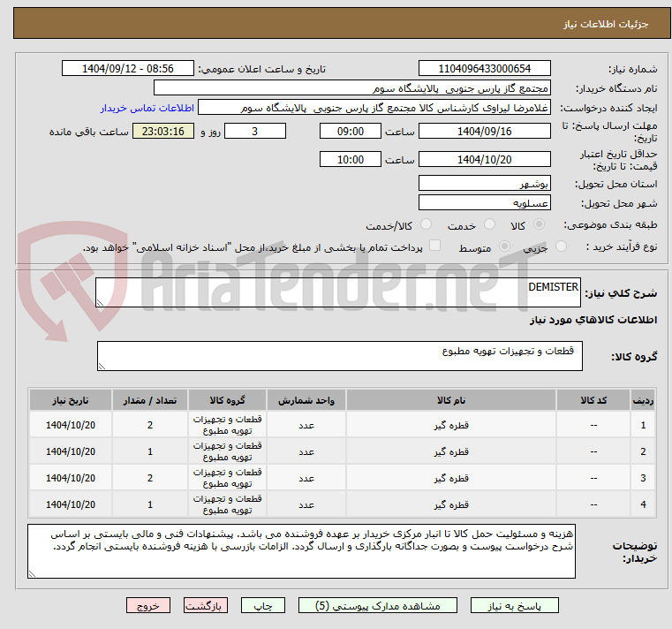Image resolution: width=672 pixels, height=629 pixels.
Task: Select the کالا/خدمت radio button
Action: coord(426,224)
